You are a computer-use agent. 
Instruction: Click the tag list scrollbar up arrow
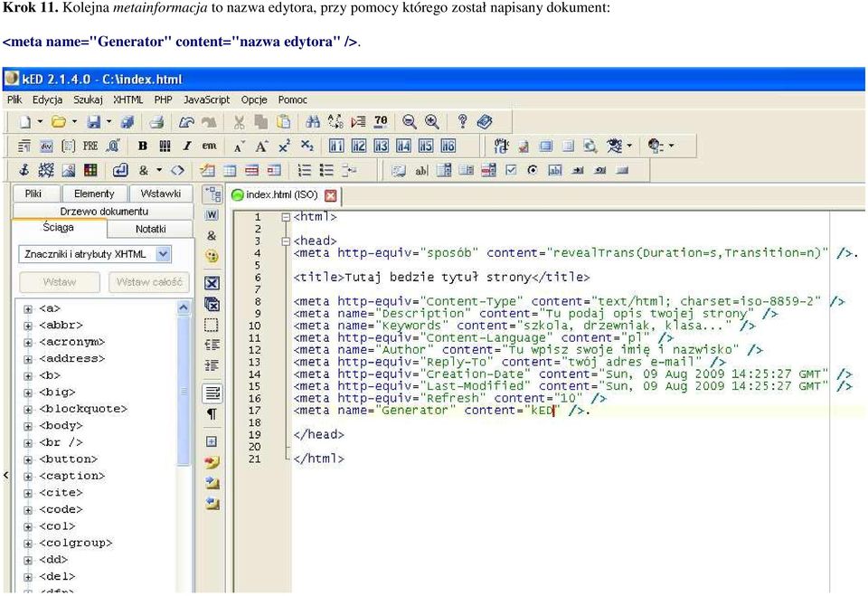184,307
